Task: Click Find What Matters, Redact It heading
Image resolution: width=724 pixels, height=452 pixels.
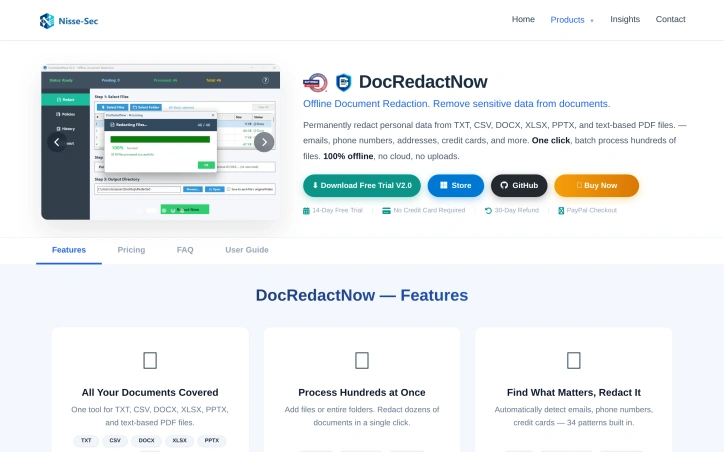Action: tap(573, 392)
